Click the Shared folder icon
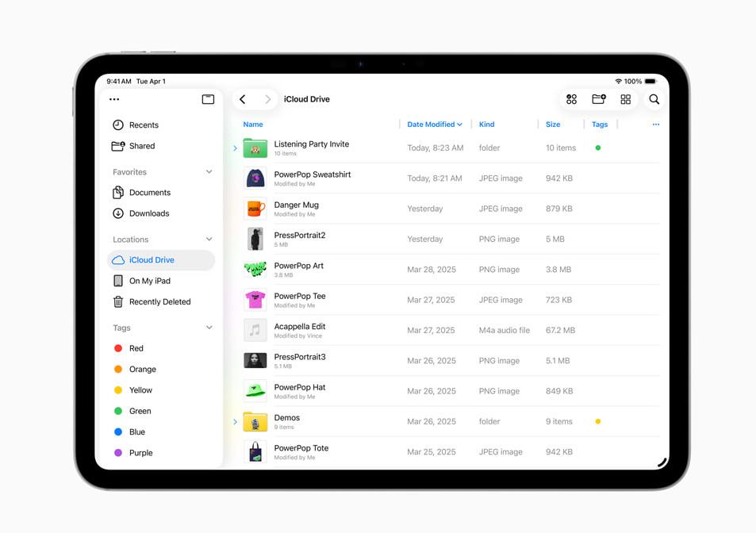Screen dimensions: 756x533 tap(118, 146)
